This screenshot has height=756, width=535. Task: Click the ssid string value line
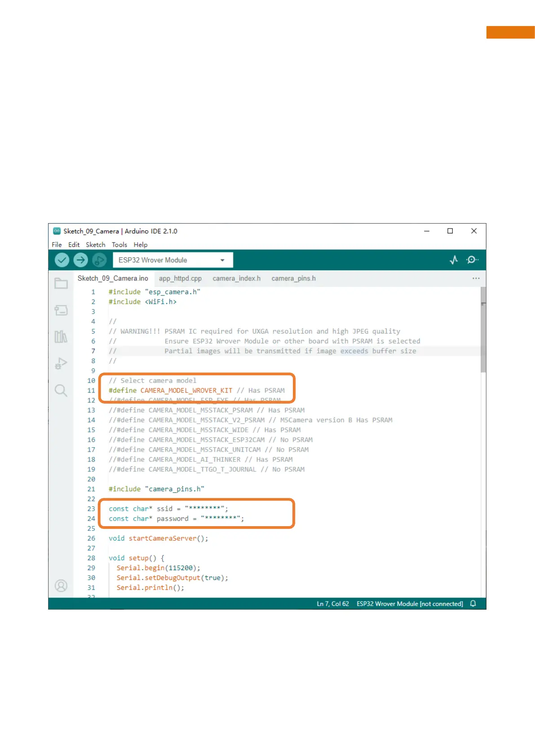tap(168, 509)
